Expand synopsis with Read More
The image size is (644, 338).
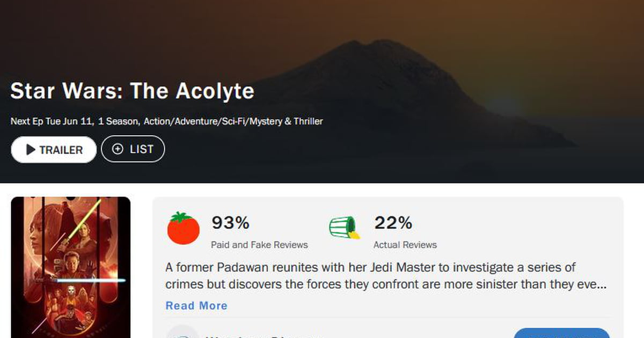click(x=196, y=305)
